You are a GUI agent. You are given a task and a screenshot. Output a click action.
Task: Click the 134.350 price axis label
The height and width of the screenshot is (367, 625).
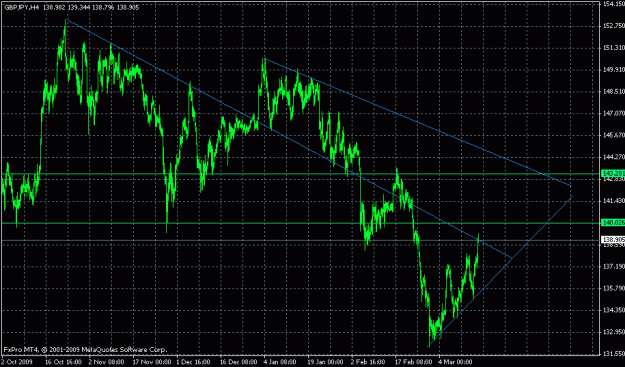click(x=613, y=310)
